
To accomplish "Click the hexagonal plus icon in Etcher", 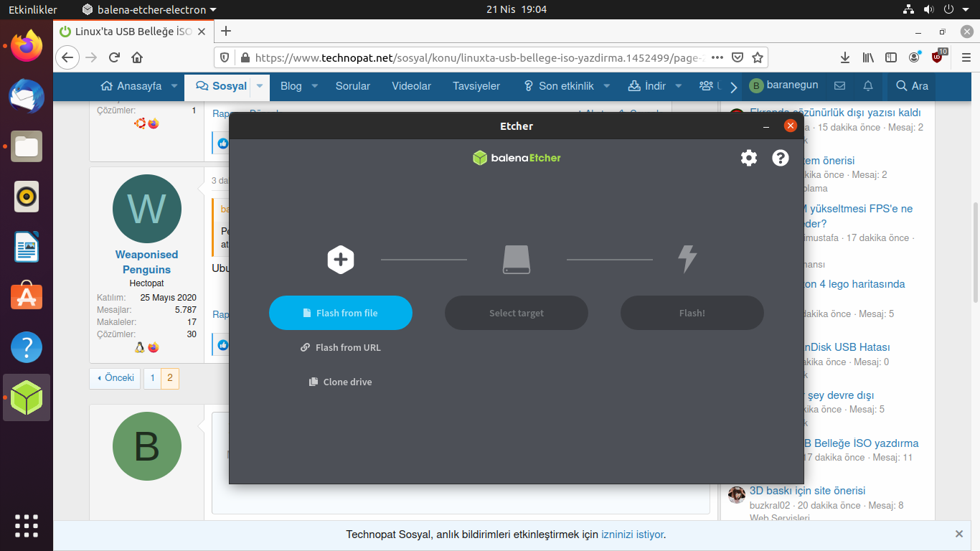I will point(341,260).
